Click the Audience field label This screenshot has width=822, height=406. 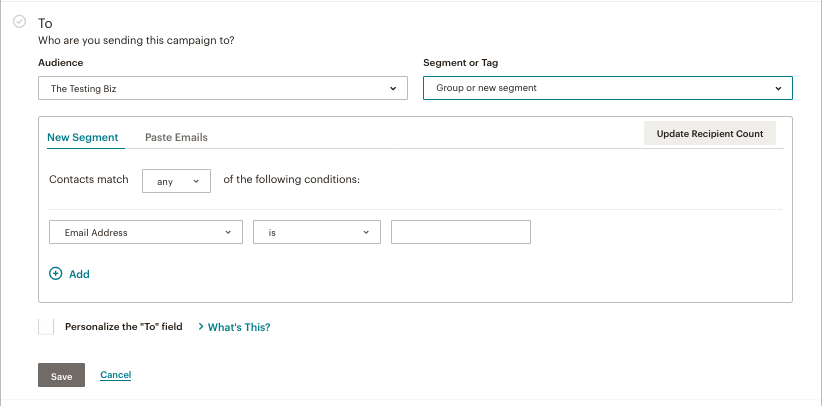pos(60,63)
